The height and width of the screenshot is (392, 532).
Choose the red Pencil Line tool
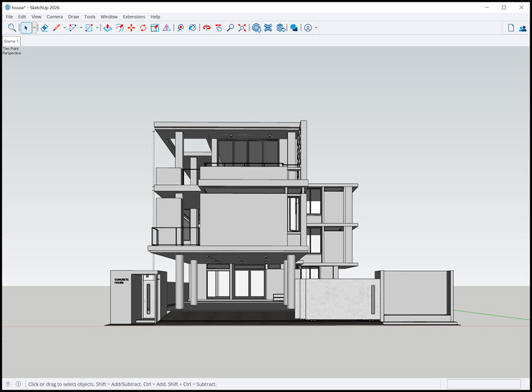point(57,28)
